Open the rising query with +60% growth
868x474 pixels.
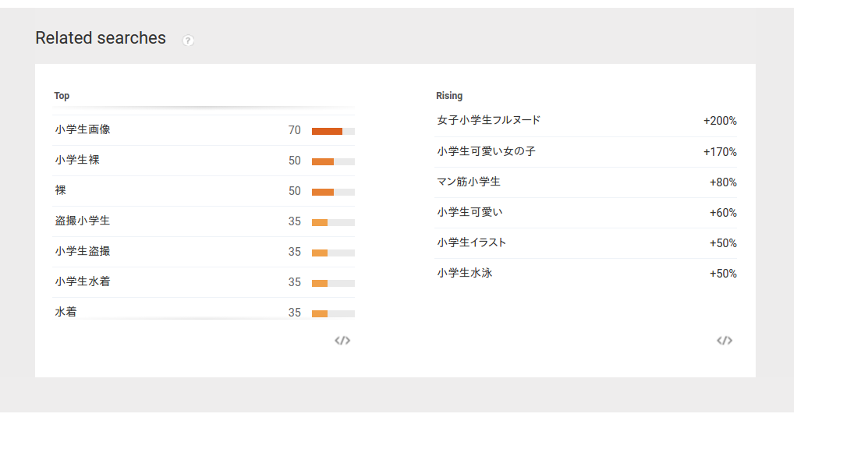[x=465, y=212]
